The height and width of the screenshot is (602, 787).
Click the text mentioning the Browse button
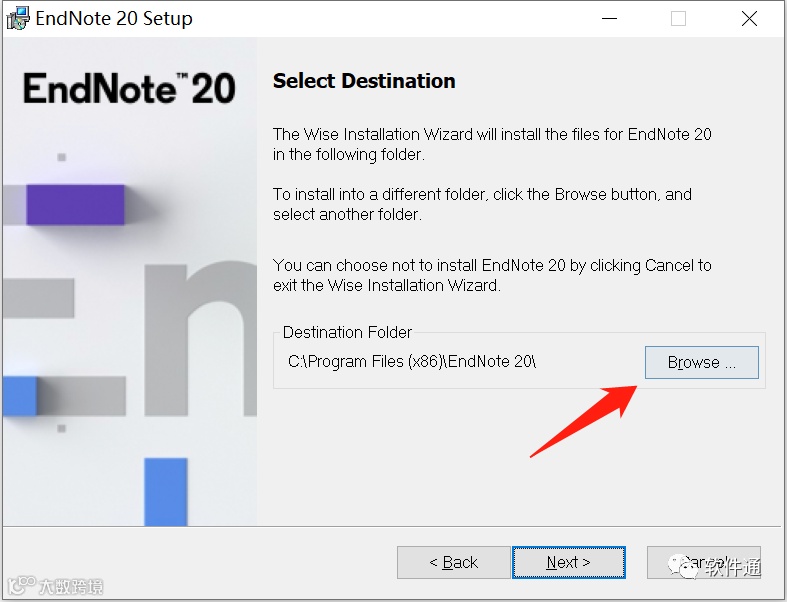coord(482,204)
